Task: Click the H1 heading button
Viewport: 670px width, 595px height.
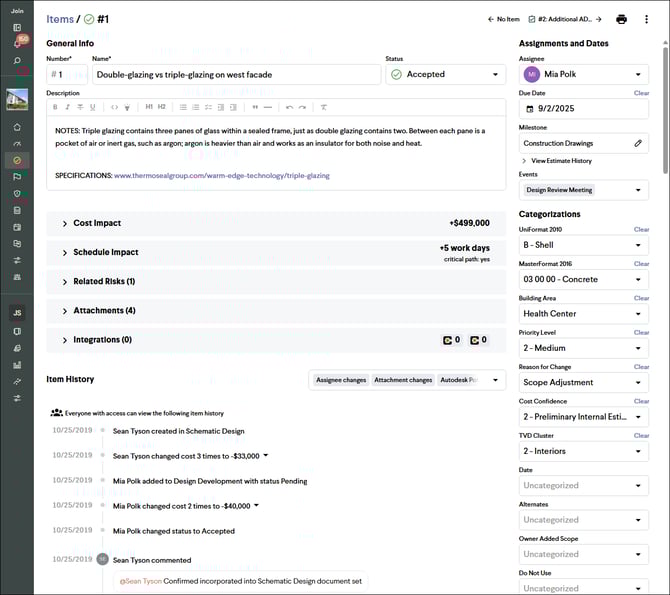Action: pos(148,107)
